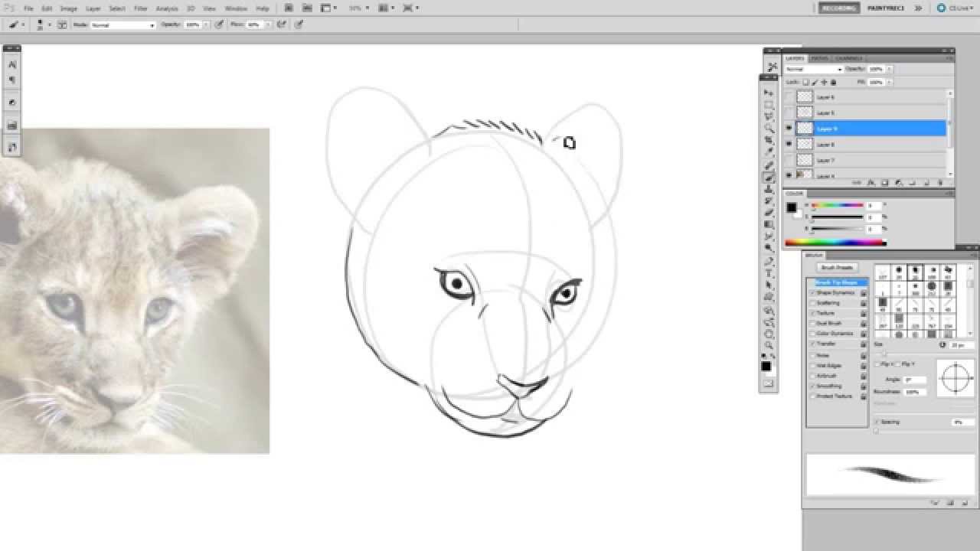Click the foreground color swatch in COLOR panel
The height and width of the screenshot is (551, 980).
pos(791,208)
